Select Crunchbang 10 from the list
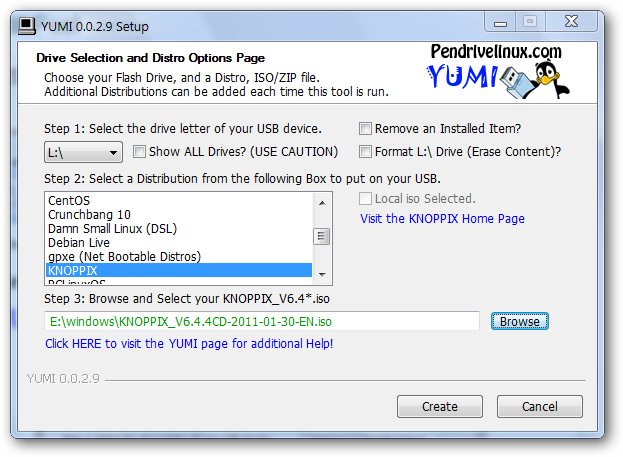The width and height of the screenshot is (623, 457). 179,215
